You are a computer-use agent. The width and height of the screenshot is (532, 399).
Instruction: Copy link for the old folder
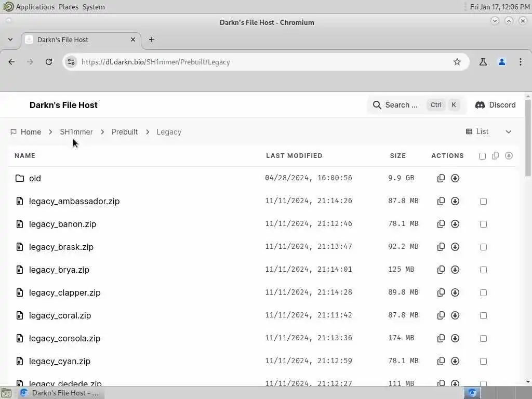pos(441,178)
